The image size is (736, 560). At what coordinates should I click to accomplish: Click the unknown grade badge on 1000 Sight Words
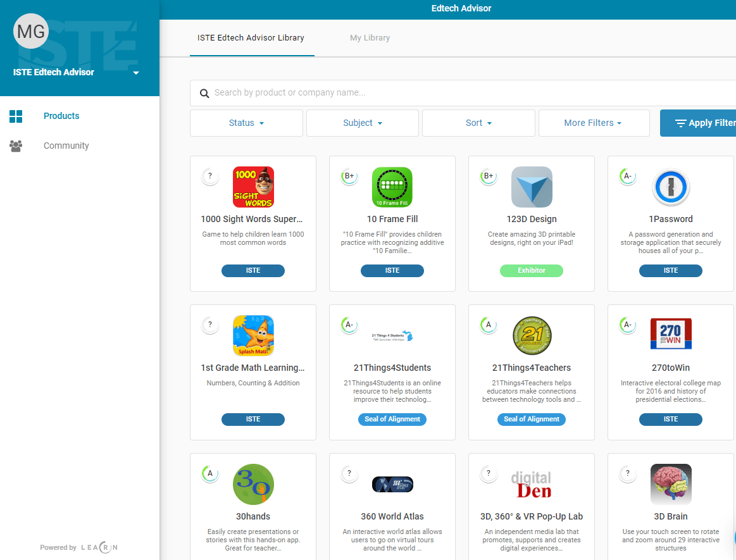[210, 176]
